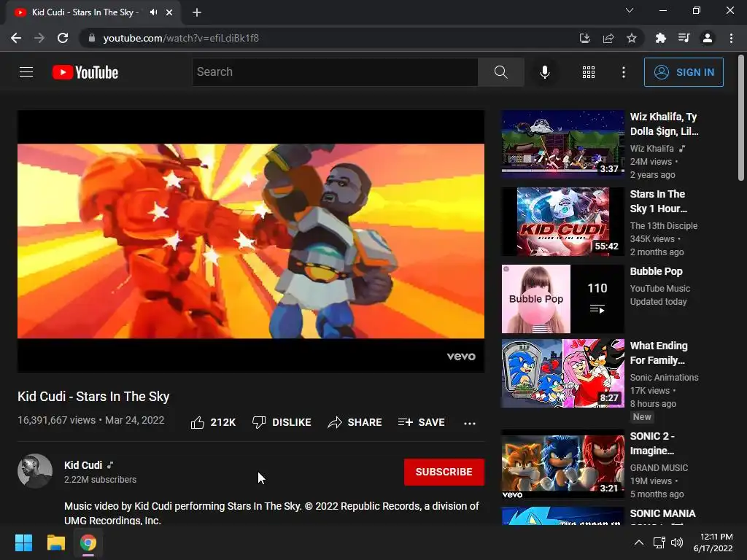This screenshot has height=560, width=747.
Task: Click the install app icon in address bar
Action: 584,38
